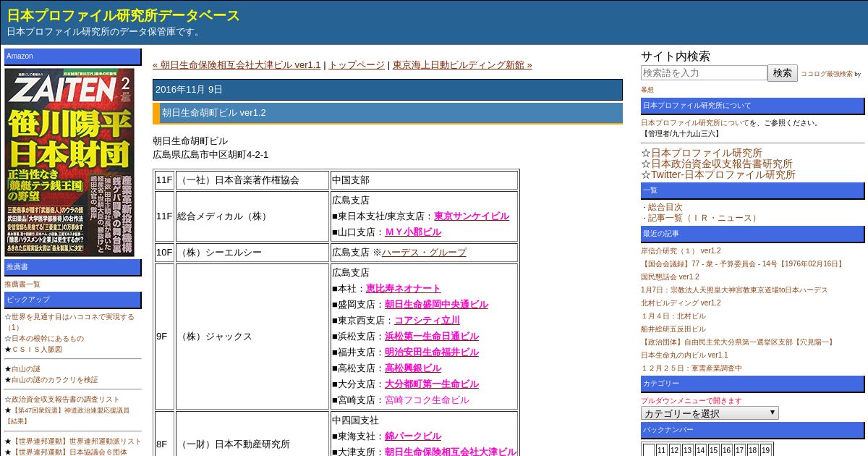This screenshot has height=456, width=868.
Task: Click the address text 広島県広島市中区胡町4-2-1
Action: coord(210,154)
